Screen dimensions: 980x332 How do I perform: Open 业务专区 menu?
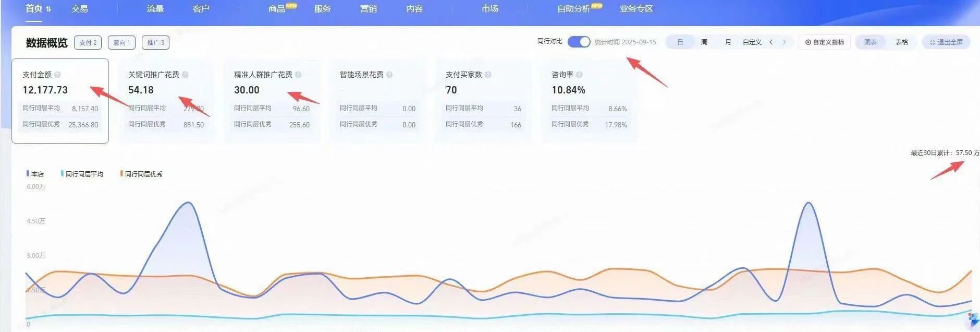pos(636,9)
